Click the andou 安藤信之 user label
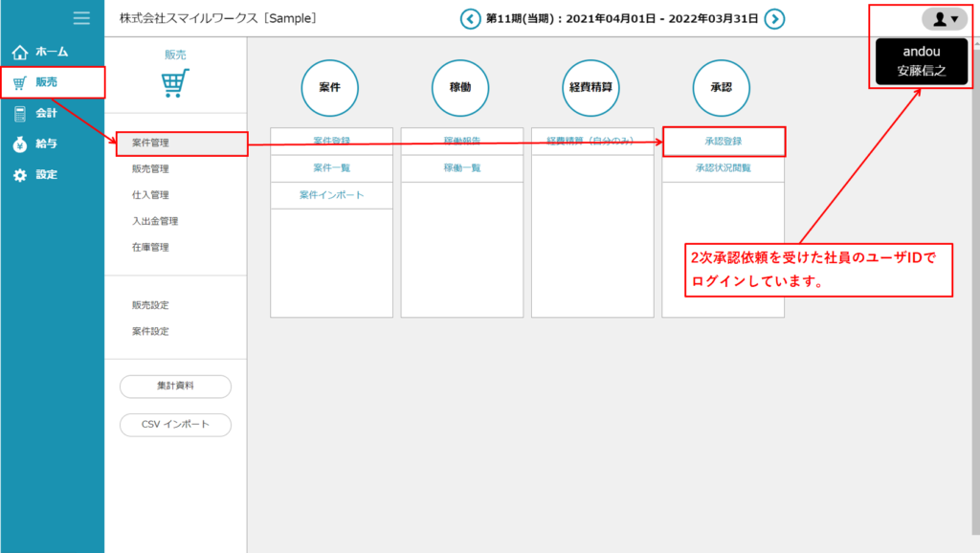Viewport: 980px width, 553px height. pyautogui.click(x=922, y=61)
